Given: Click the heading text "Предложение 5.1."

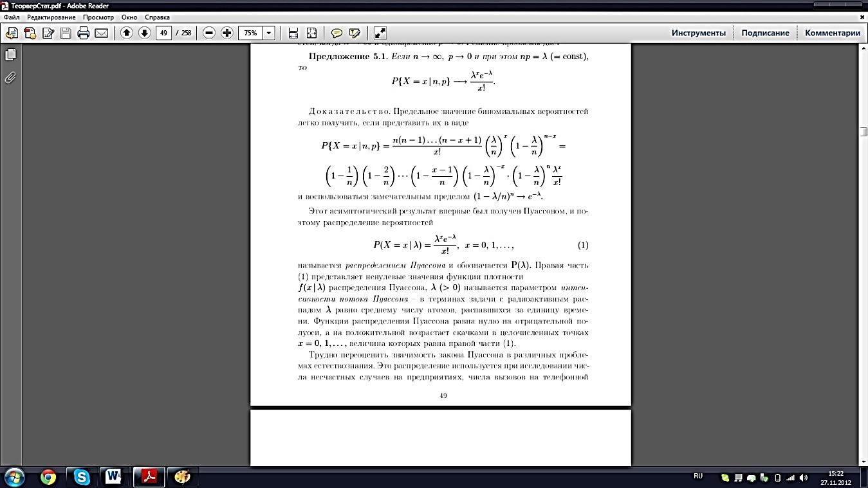Looking at the screenshot, I should [x=349, y=56].
